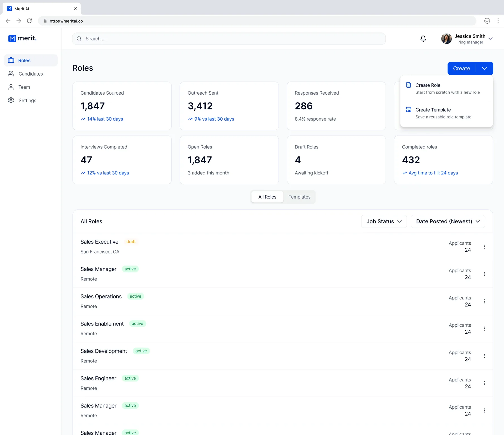
Task: Open the Sales Development role
Action: pos(104,351)
